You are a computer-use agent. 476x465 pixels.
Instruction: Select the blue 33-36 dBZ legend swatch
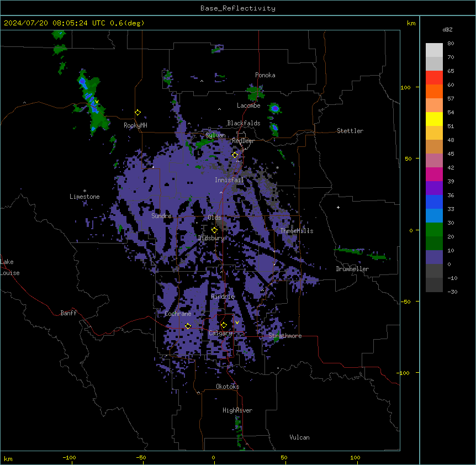[x=434, y=202]
